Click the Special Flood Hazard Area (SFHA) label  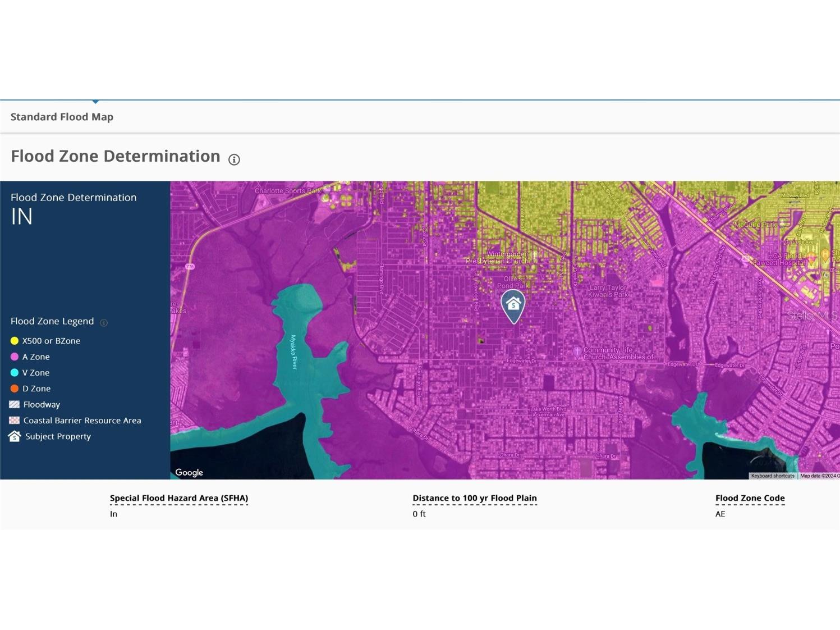click(178, 498)
